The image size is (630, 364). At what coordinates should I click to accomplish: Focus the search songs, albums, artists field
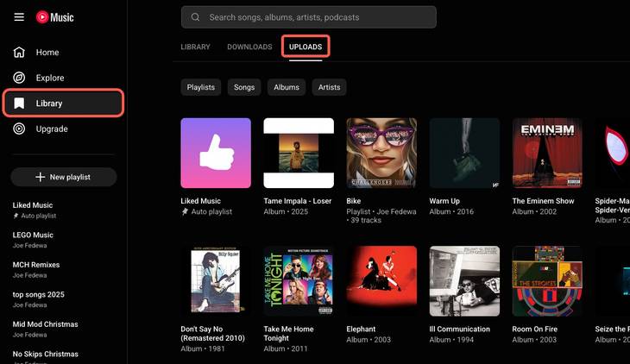pos(309,17)
